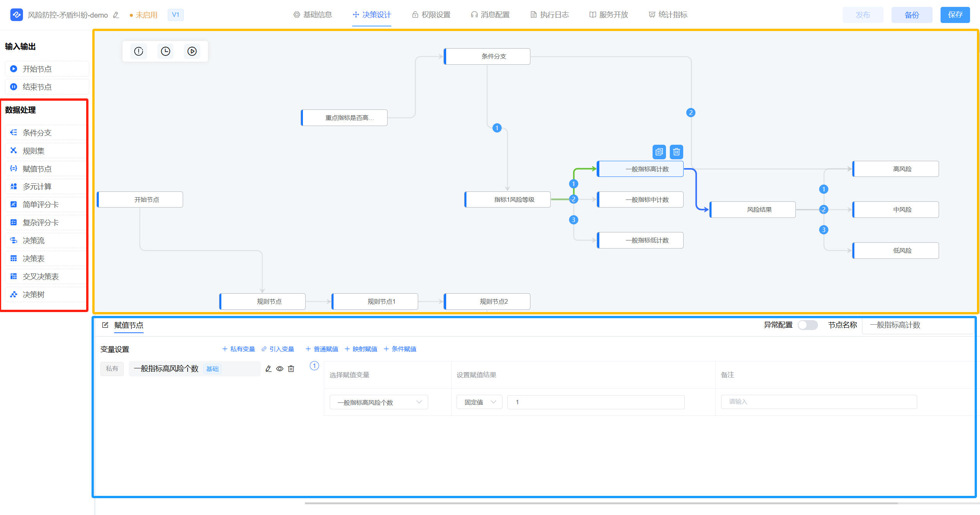The image size is (980, 515).
Task: Click the 条件赋值 add link
Action: [x=400, y=349]
